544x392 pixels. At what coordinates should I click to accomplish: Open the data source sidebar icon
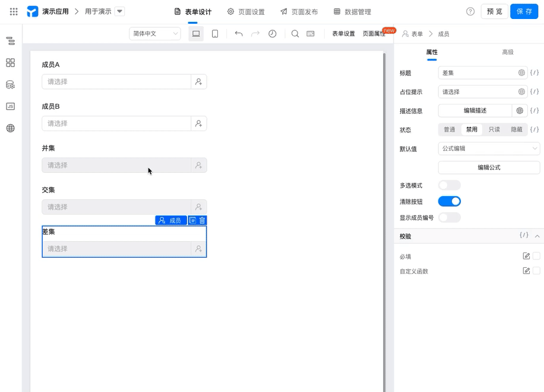(11, 85)
